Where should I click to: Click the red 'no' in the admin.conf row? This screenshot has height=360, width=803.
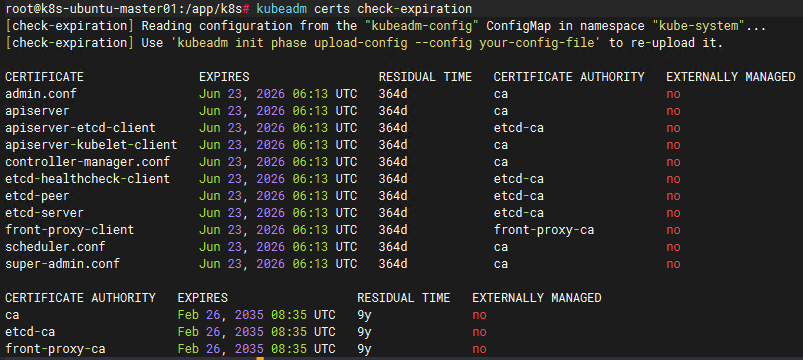click(673, 94)
